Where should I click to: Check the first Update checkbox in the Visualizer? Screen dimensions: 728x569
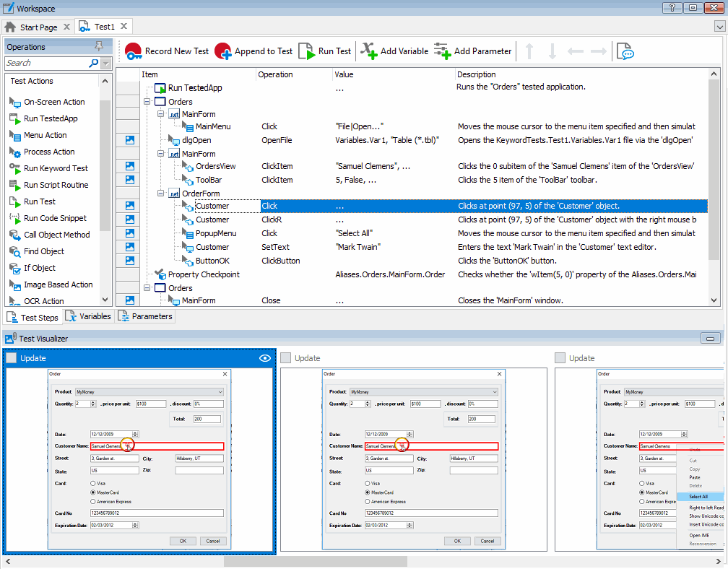[11, 358]
